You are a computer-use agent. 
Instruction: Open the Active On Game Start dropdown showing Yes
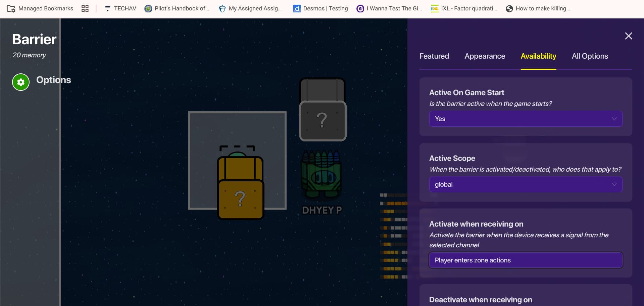[526, 119]
